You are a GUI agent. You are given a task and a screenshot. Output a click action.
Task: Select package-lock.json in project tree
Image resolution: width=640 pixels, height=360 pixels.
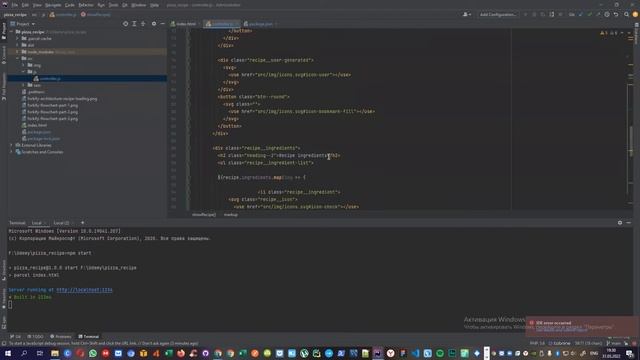pos(43,139)
